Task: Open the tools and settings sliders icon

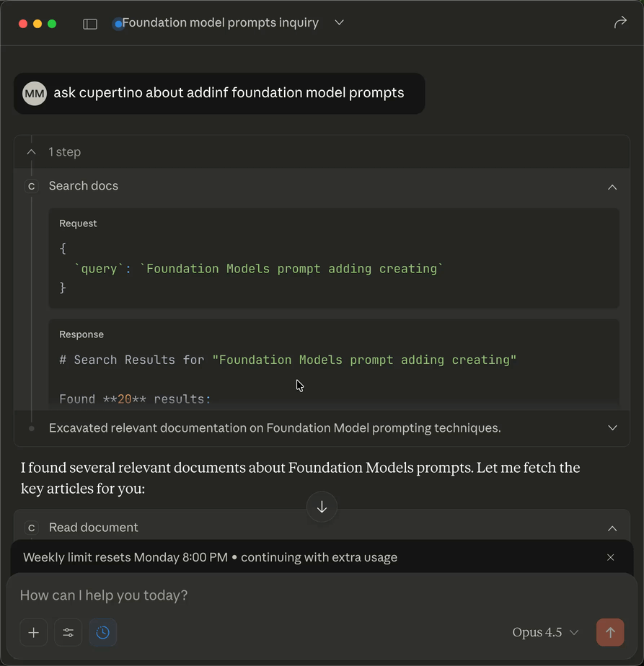Action: click(x=69, y=632)
